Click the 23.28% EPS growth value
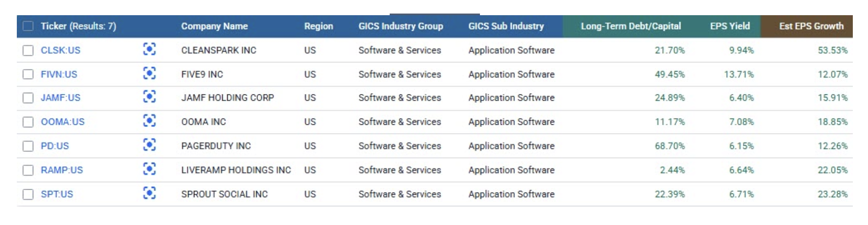Image resolution: width=868 pixels, height=225 pixels. (x=833, y=194)
